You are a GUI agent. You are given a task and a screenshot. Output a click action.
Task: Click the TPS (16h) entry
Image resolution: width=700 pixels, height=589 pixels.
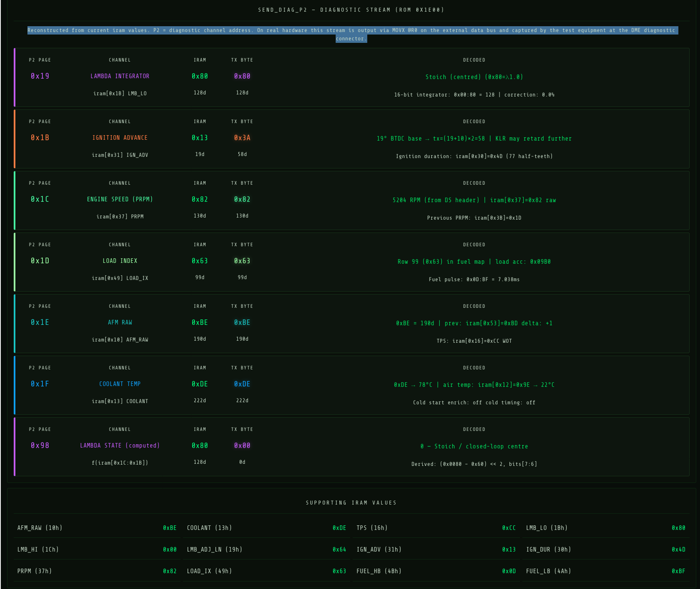436,528
